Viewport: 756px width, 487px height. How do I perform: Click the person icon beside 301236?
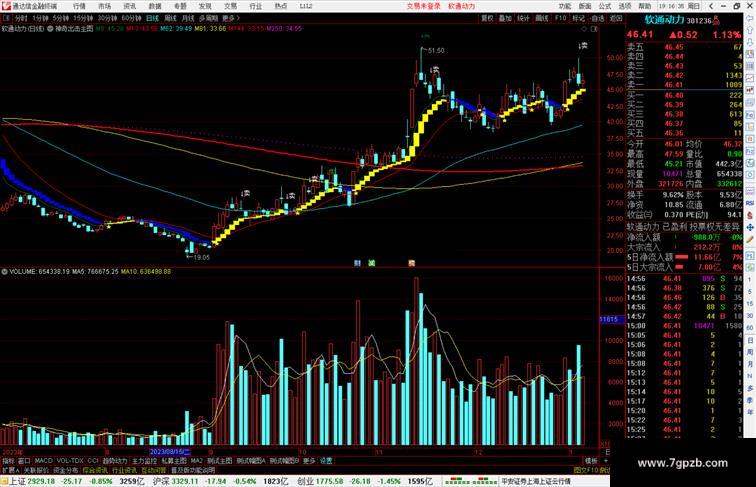click(716, 20)
